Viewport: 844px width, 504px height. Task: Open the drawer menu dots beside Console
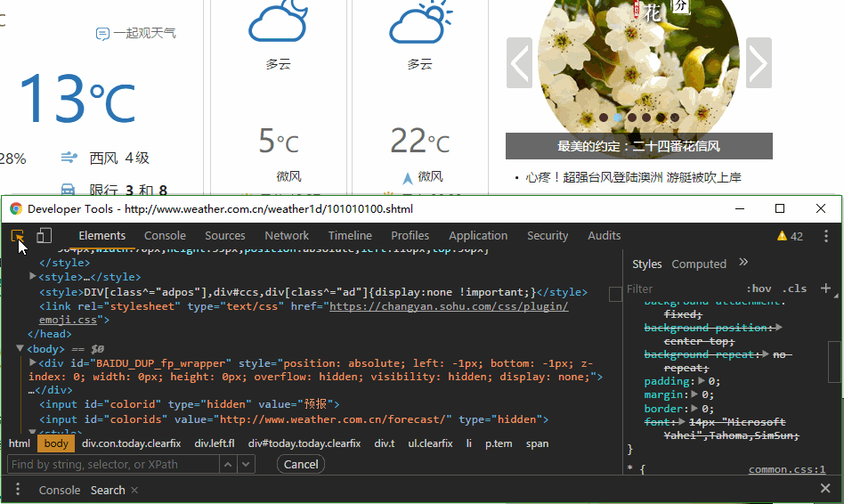pos(18,489)
